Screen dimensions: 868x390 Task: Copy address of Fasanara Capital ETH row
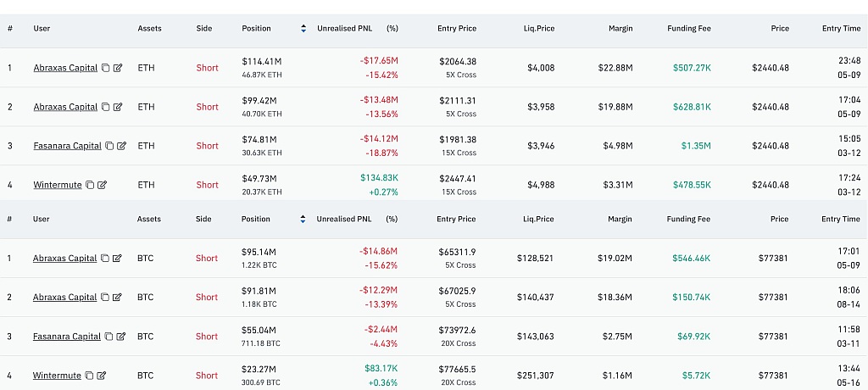pyautogui.click(x=109, y=146)
